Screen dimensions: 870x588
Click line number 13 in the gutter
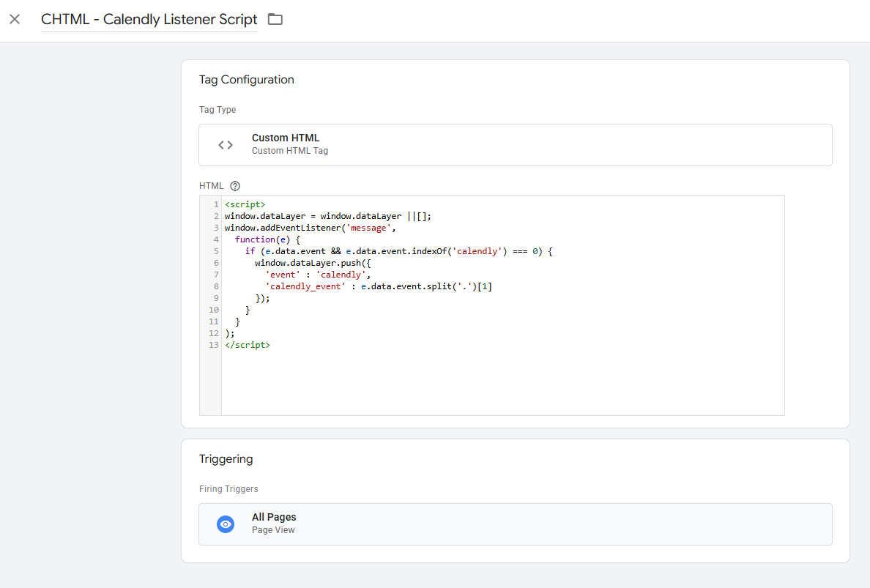(x=213, y=345)
